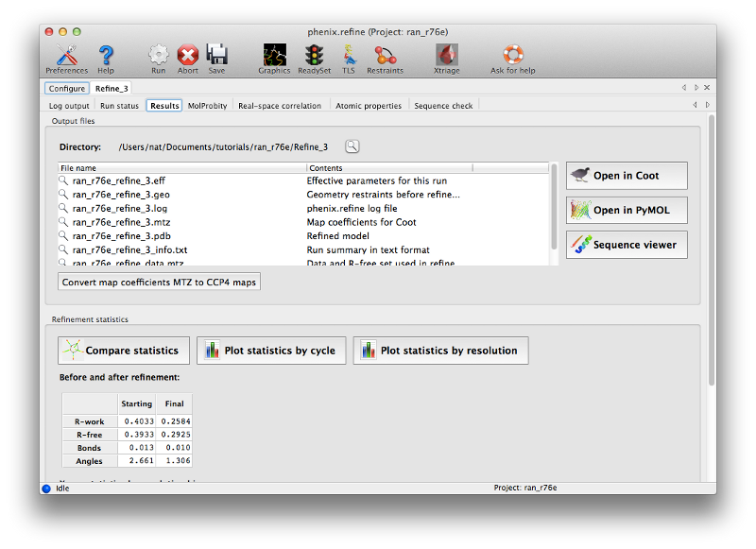
Task: Open the refined model in Coot
Action: tap(627, 175)
